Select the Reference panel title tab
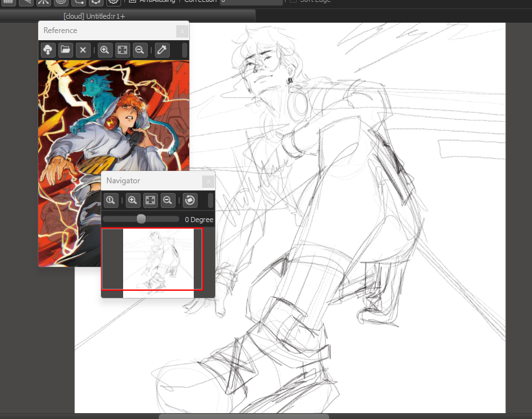This screenshot has height=419, width=532. pyautogui.click(x=60, y=30)
